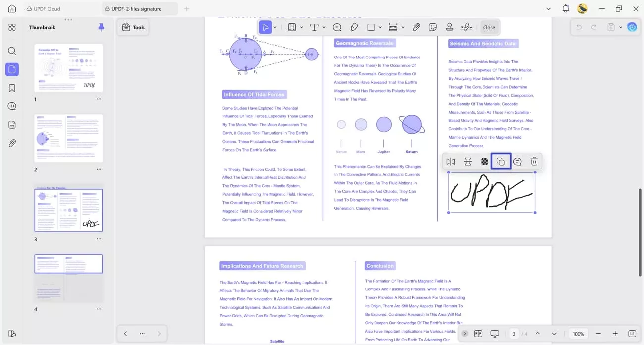
Task: Expand the save options dropdown arrow
Action: click(620, 27)
